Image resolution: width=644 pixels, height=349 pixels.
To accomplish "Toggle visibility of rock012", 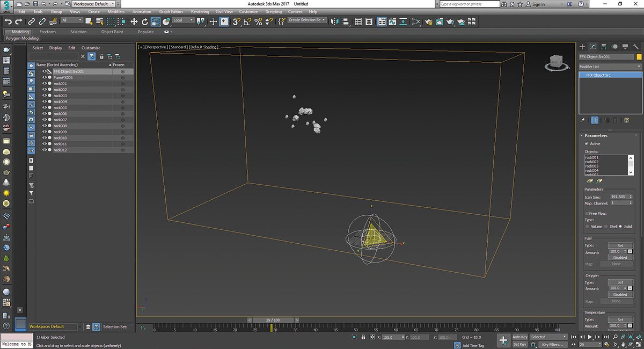I will [x=45, y=150].
